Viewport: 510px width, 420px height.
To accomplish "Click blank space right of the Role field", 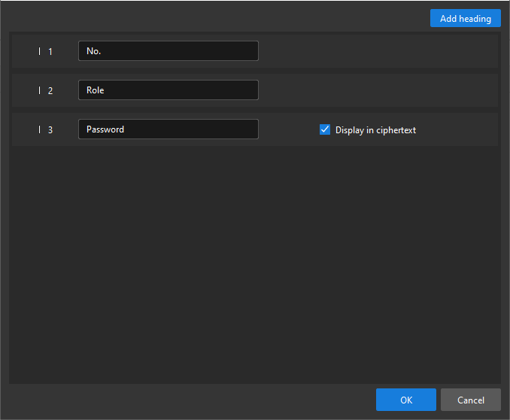I will [376, 90].
